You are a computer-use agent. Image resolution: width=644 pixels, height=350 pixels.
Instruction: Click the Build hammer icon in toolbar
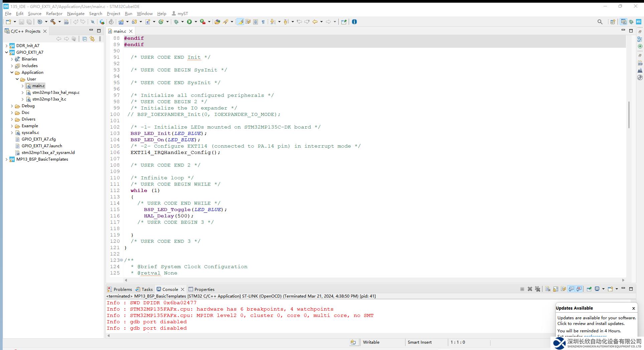pos(53,22)
